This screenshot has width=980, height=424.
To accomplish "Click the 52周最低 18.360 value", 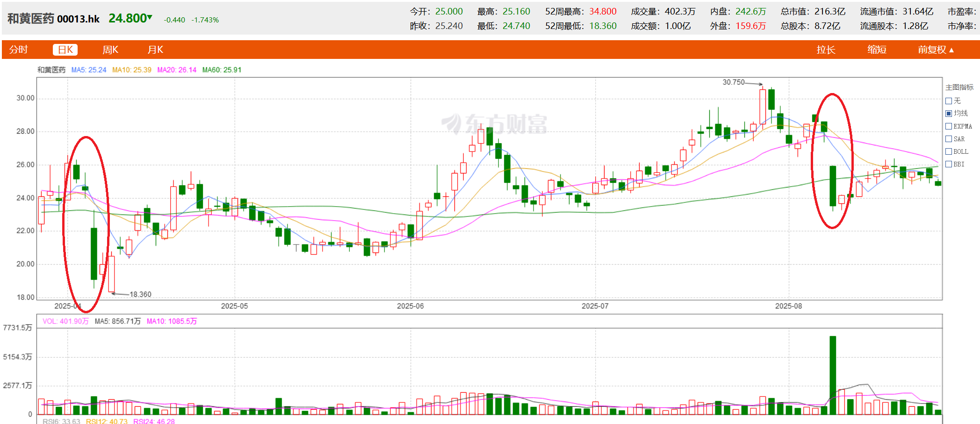I will (603, 26).
